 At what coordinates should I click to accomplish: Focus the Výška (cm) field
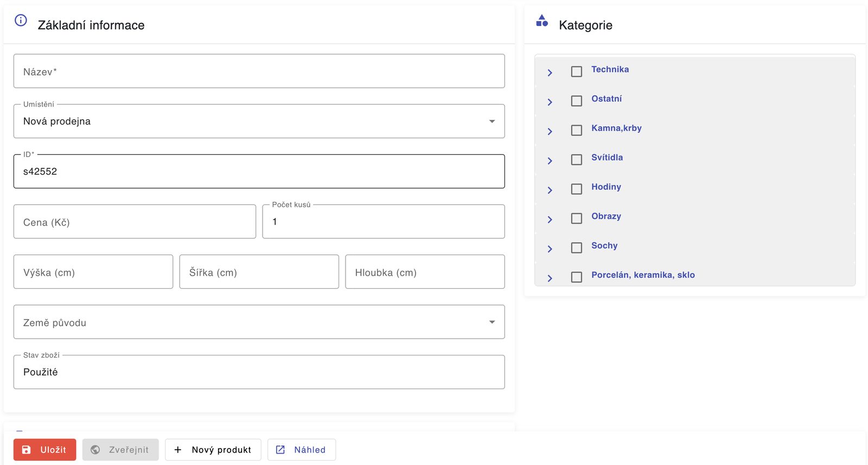(x=93, y=272)
